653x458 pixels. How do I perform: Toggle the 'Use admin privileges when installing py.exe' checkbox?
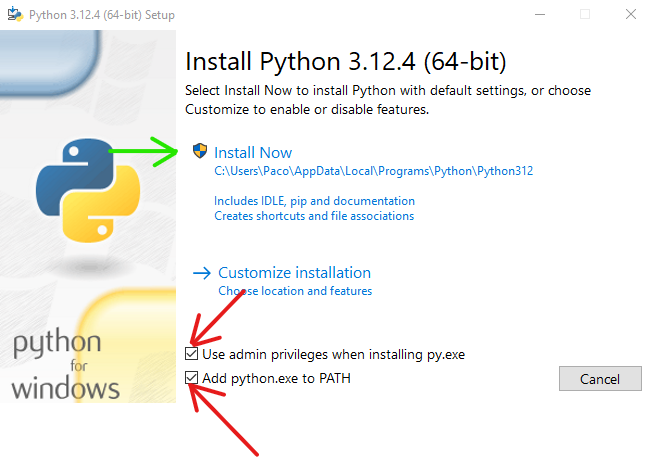click(192, 354)
